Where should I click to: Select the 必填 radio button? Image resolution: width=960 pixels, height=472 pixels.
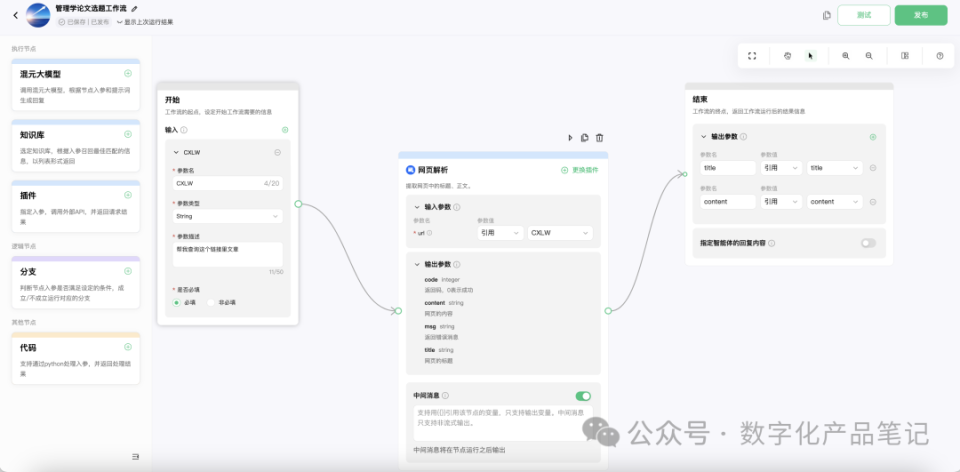coord(177,302)
